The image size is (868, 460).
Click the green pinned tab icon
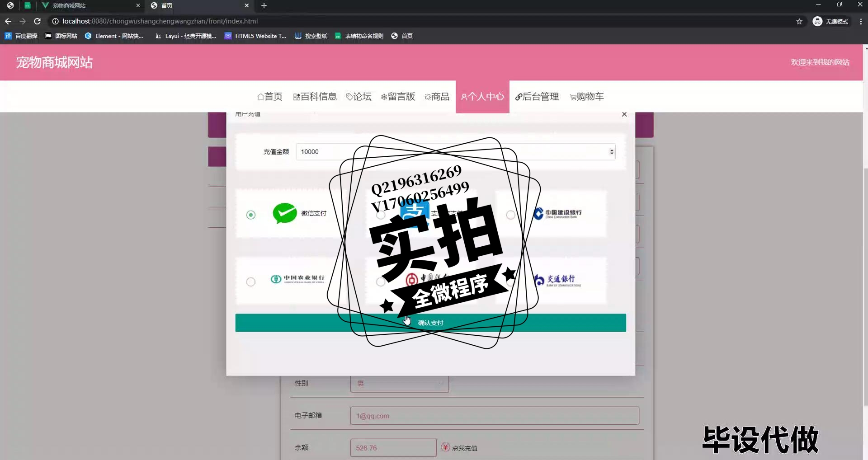click(x=28, y=5)
